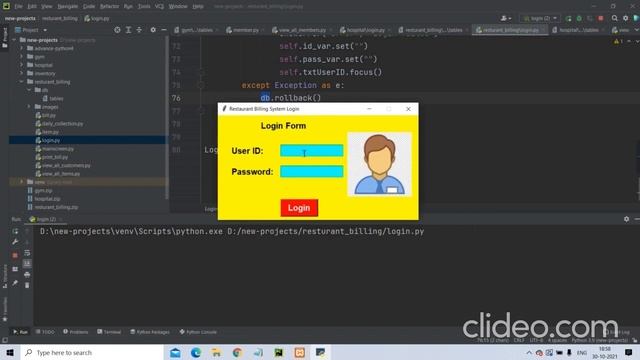Click Windows Start button
Screen dimensions: 640x360
click(x=10, y=352)
